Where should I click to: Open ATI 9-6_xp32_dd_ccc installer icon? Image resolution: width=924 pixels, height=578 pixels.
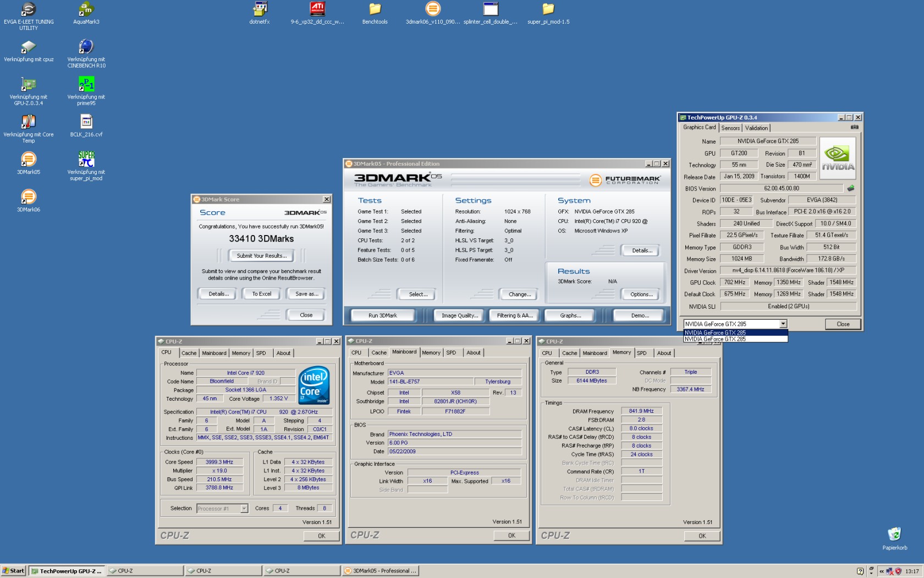pyautogui.click(x=317, y=9)
